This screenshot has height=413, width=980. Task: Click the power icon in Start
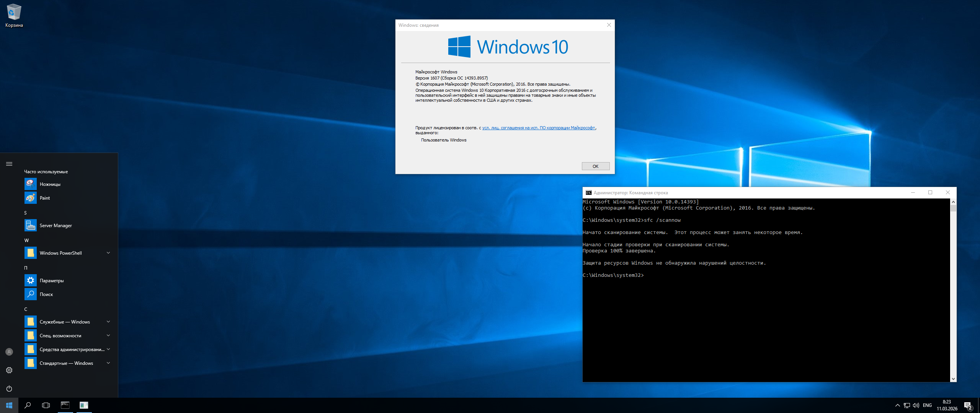[x=9, y=389]
